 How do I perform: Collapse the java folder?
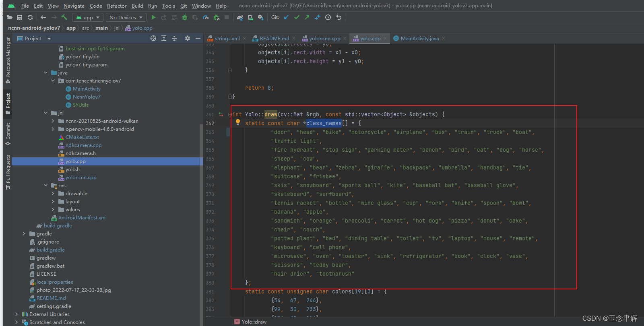click(x=45, y=73)
